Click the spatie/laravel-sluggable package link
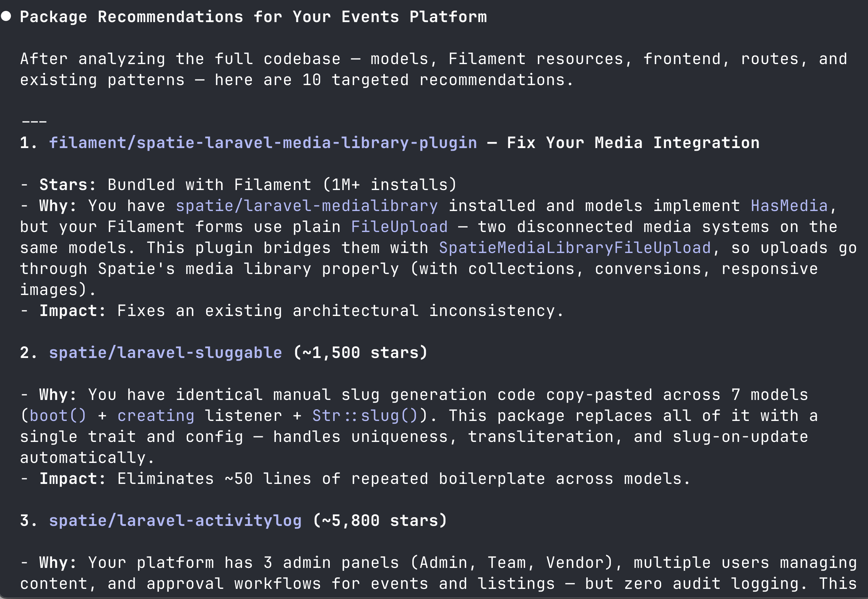The height and width of the screenshot is (599, 868). click(166, 353)
